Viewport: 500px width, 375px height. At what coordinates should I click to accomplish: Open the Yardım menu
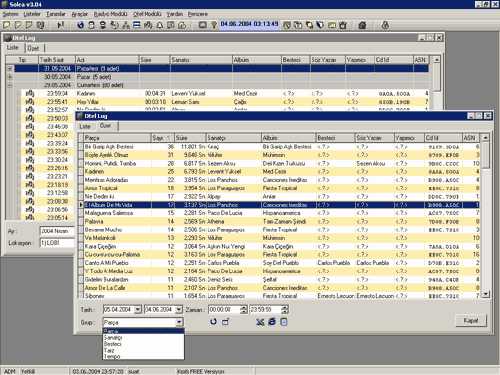(175, 14)
